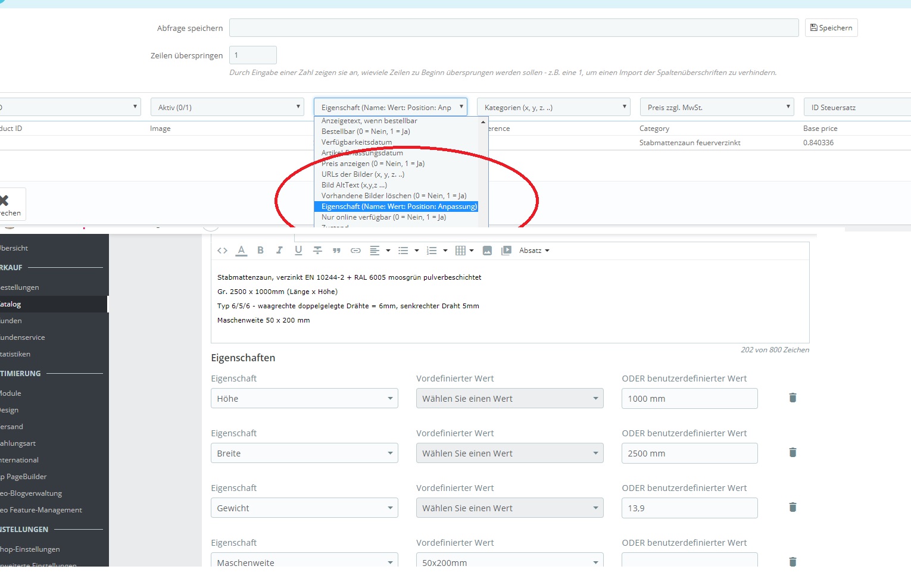
Task: Edit the custom value '2500 mm' field
Action: [690, 453]
